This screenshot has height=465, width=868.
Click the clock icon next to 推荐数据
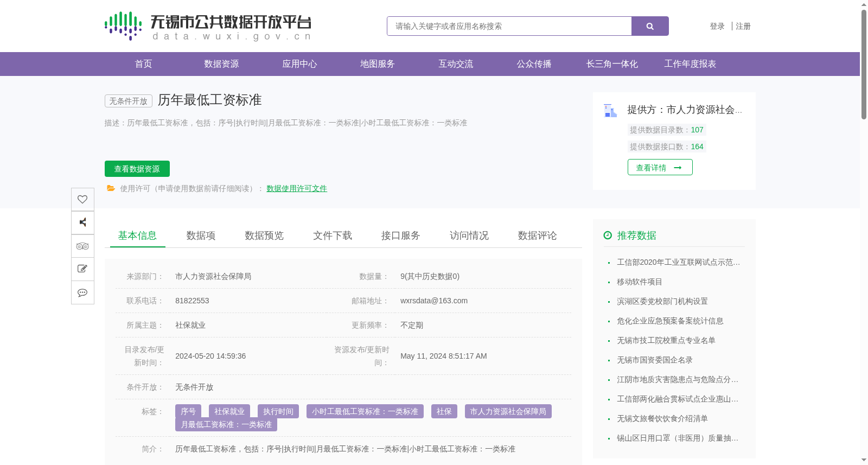(608, 235)
